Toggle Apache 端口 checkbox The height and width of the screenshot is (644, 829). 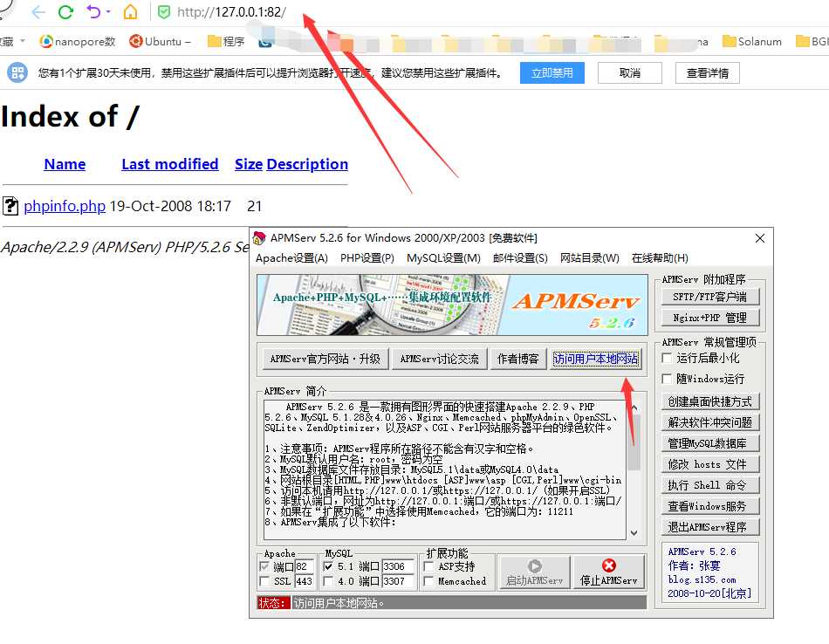tap(265, 566)
